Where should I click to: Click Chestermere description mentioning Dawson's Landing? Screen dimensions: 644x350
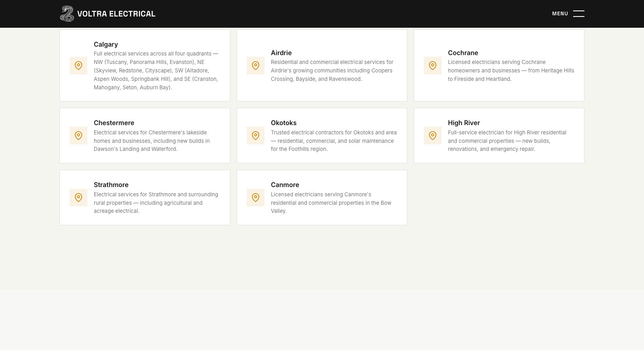click(x=152, y=141)
